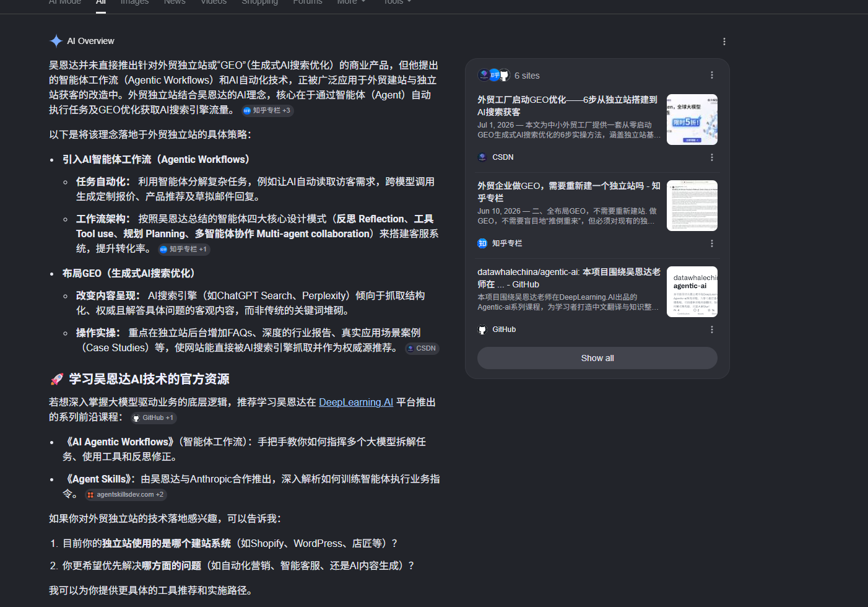The width and height of the screenshot is (868, 607).
Task: Click the rocket emoji beside 学习吴恩达 heading
Action: click(x=57, y=379)
